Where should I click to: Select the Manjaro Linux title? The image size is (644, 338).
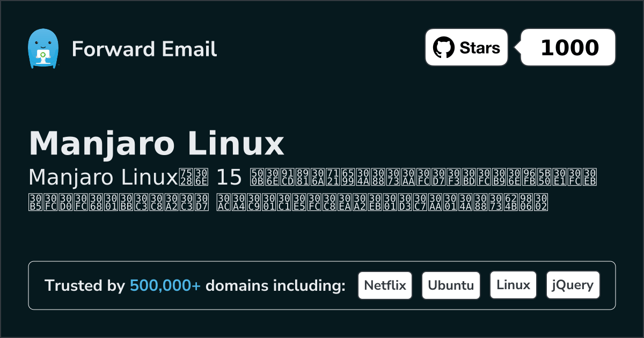(157, 143)
